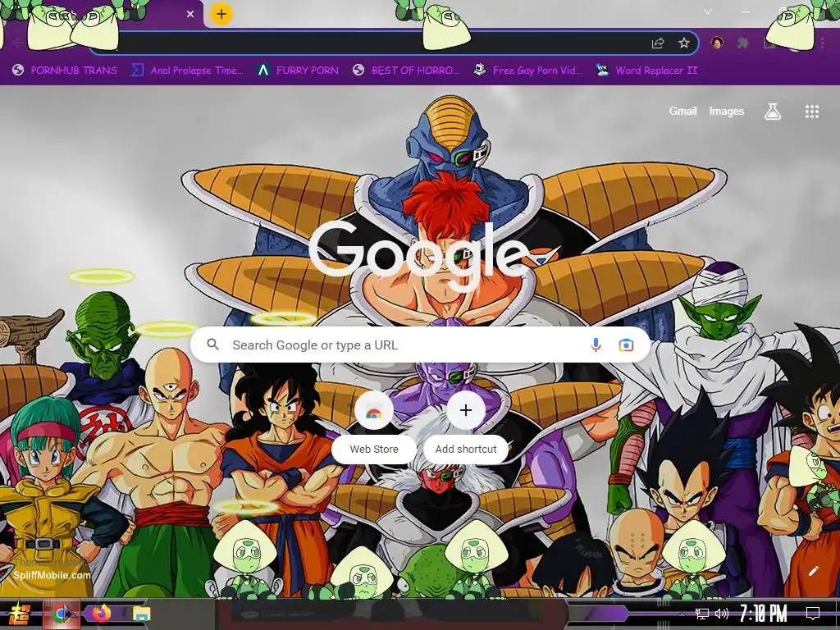Open File Explorer from the taskbar
The height and width of the screenshot is (630, 840).
tap(142, 614)
